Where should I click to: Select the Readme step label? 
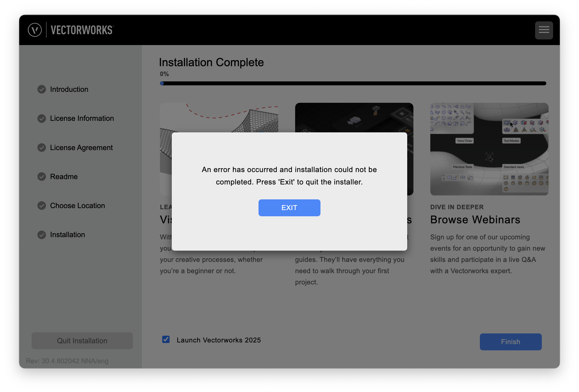[x=64, y=177]
